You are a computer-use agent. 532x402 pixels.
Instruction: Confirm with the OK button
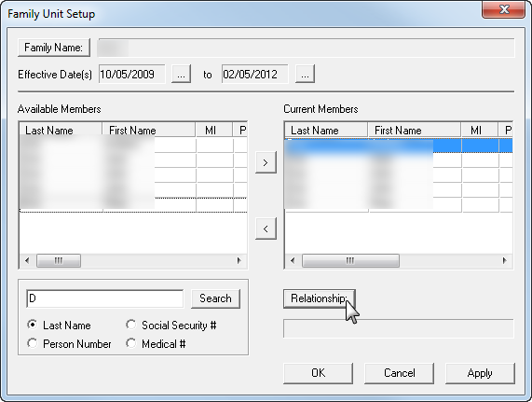pos(319,373)
